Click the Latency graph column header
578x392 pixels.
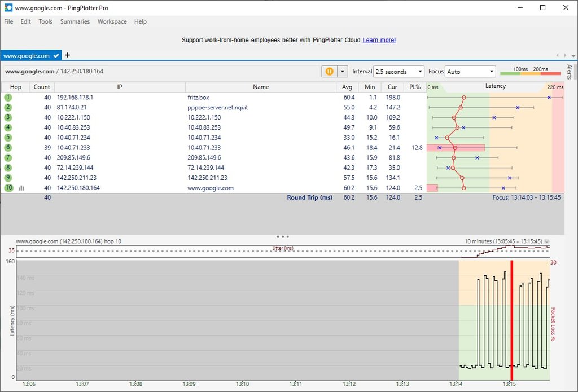pyautogui.click(x=495, y=86)
